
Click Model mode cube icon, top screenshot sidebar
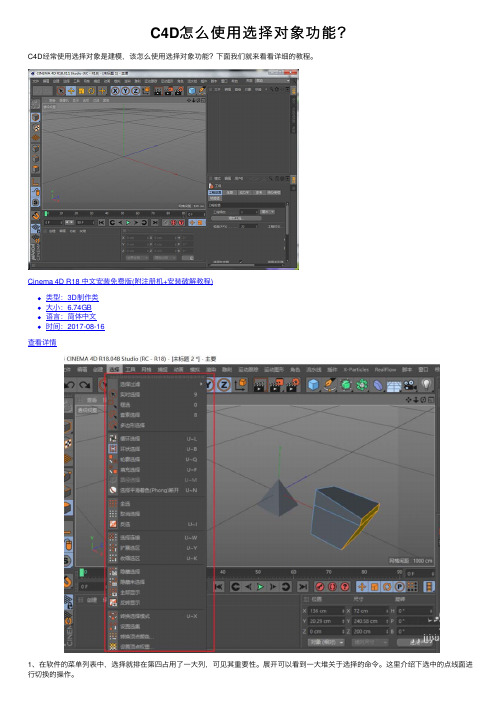[x=35, y=117]
